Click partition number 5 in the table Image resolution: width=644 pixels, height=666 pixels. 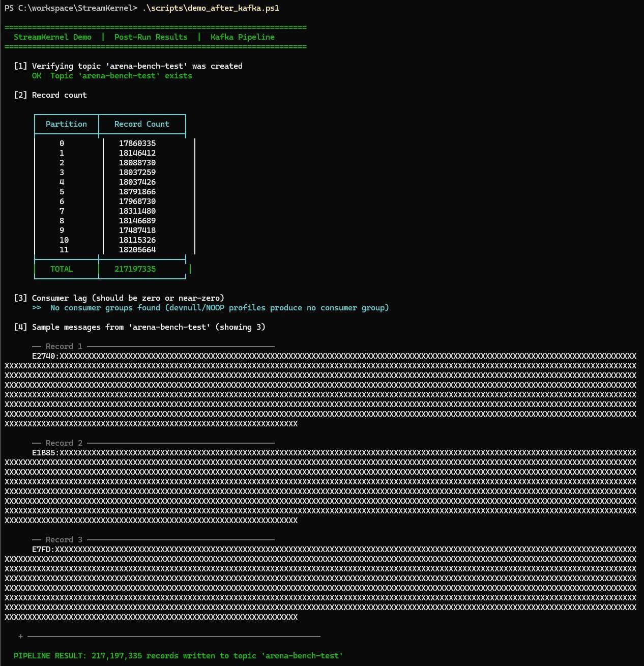[x=62, y=192]
